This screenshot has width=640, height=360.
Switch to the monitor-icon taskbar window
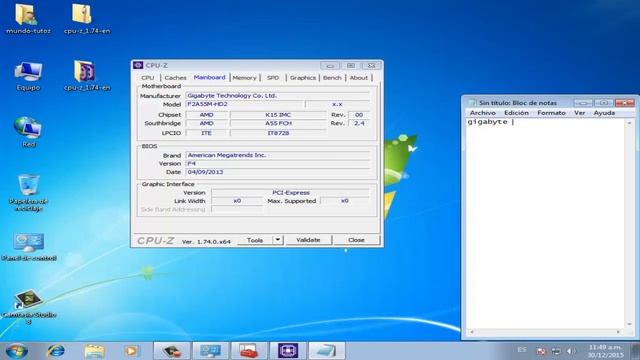click(211, 351)
